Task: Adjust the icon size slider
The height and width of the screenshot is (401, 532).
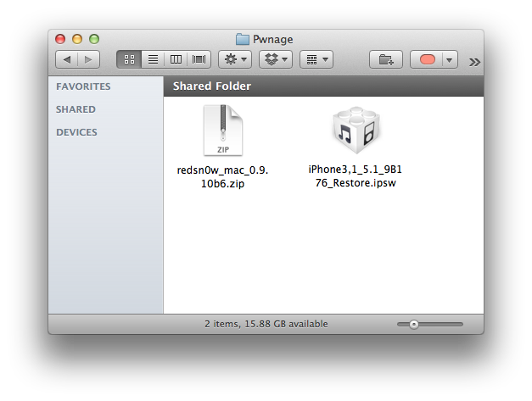Action: click(x=430, y=325)
